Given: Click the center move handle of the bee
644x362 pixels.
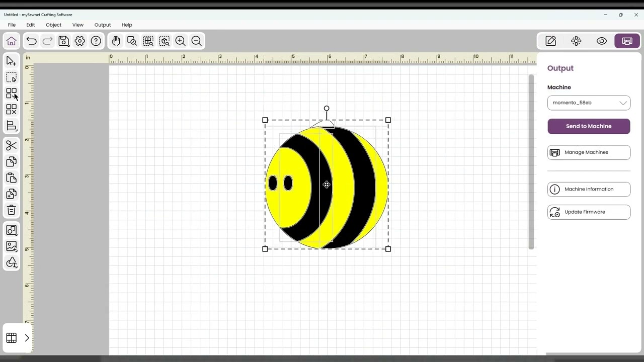Looking at the screenshot, I should (327, 185).
